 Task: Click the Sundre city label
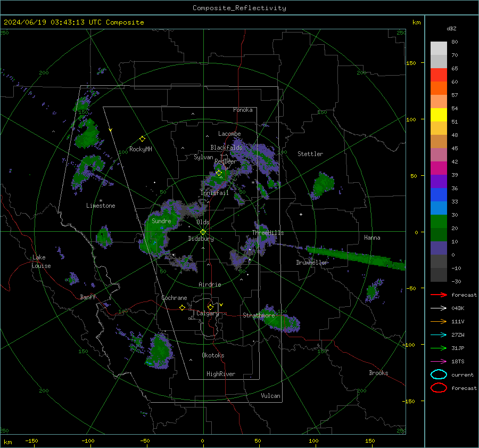pyautogui.click(x=161, y=221)
